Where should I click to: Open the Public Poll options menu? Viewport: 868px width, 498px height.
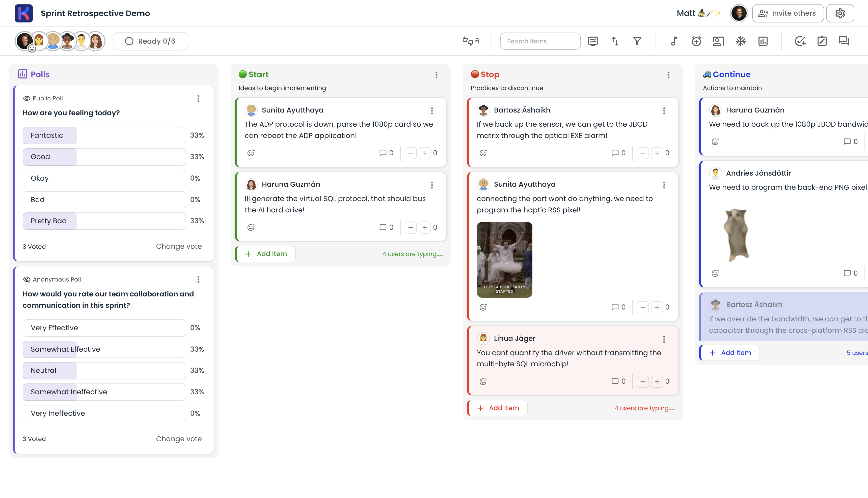(198, 98)
